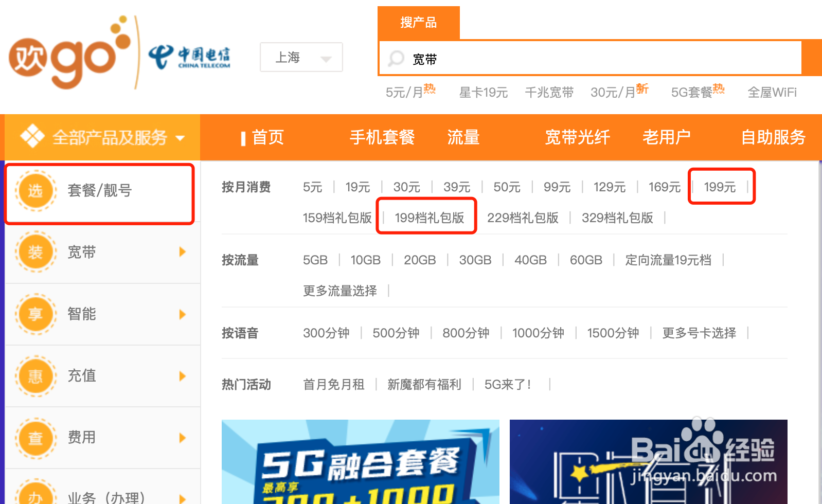Image resolution: width=822 pixels, height=504 pixels.
Task: Pick the 10GB data option
Action: pos(366,260)
